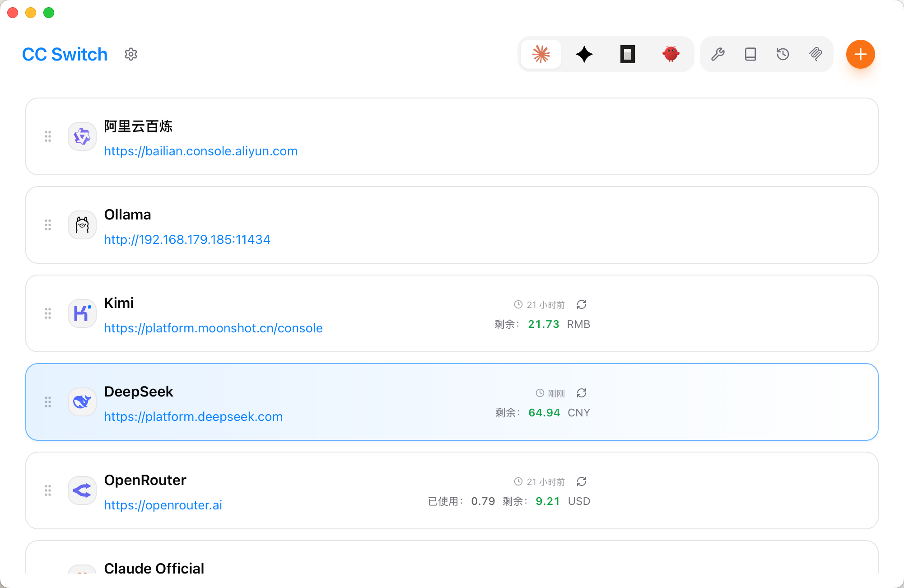Click the OpenRouter provider logo
The height and width of the screenshot is (588, 904).
pyautogui.click(x=82, y=490)
